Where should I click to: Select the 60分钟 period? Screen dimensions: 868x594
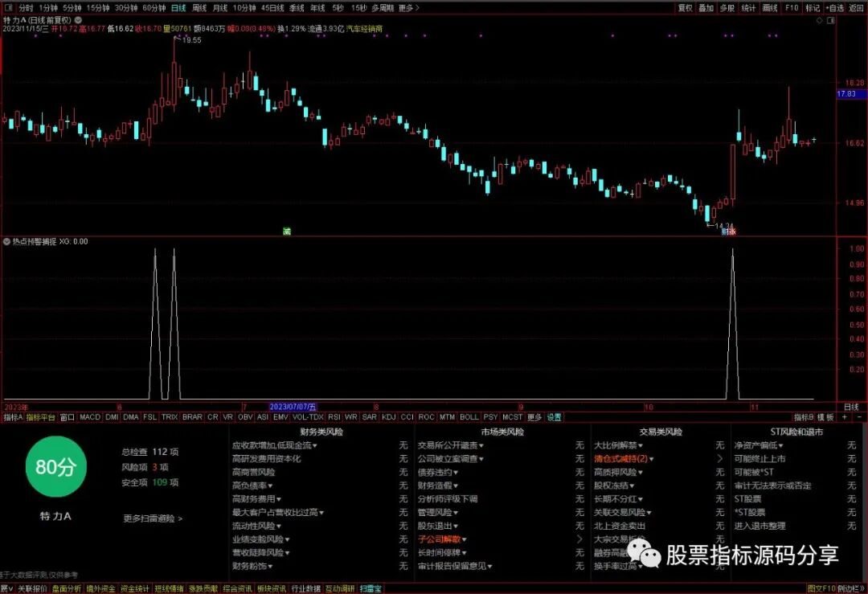tap(154, 8)
